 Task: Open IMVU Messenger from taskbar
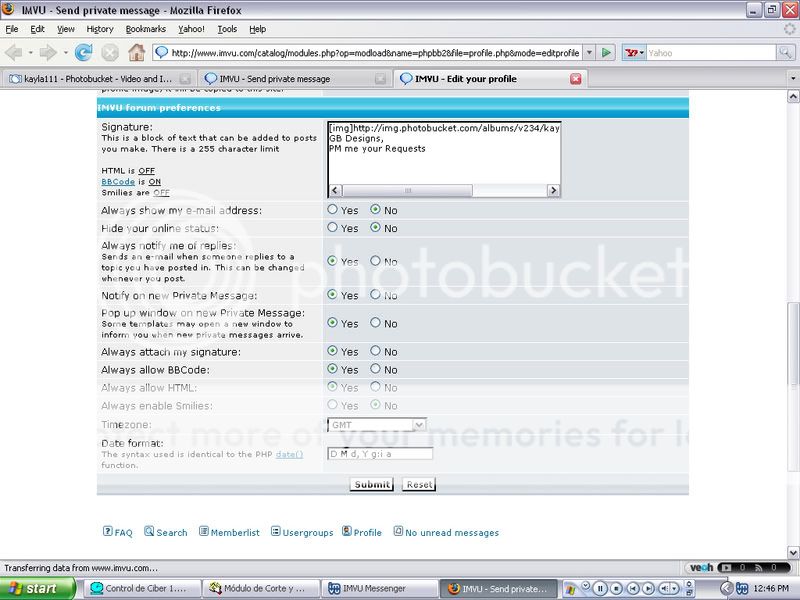coord(379,588)
